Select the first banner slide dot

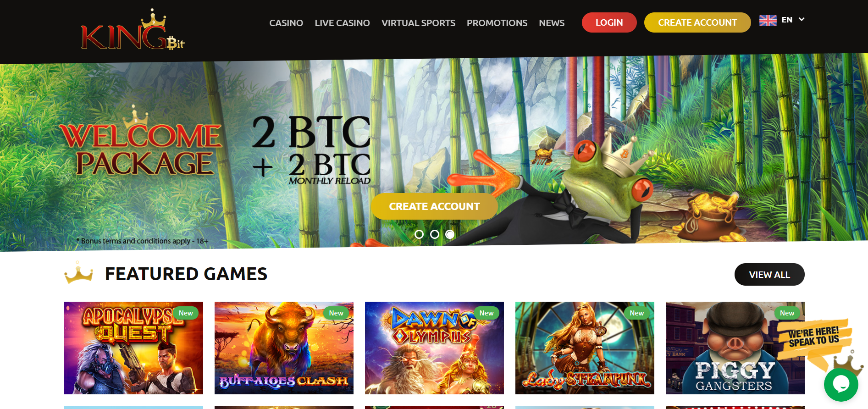click(x=419, y=234)
